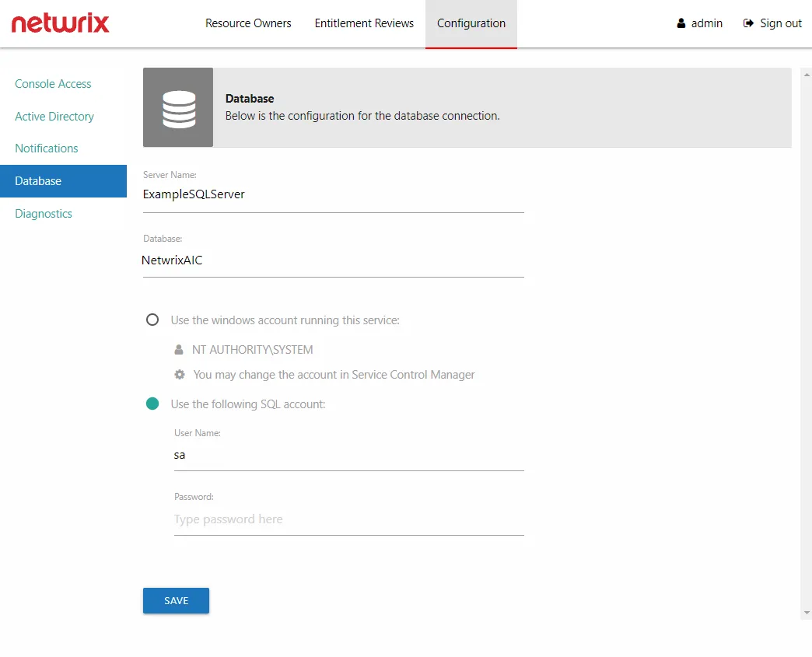Select the SQL account radio button
Screen dimensions: 812x657
tap(152, 404)
